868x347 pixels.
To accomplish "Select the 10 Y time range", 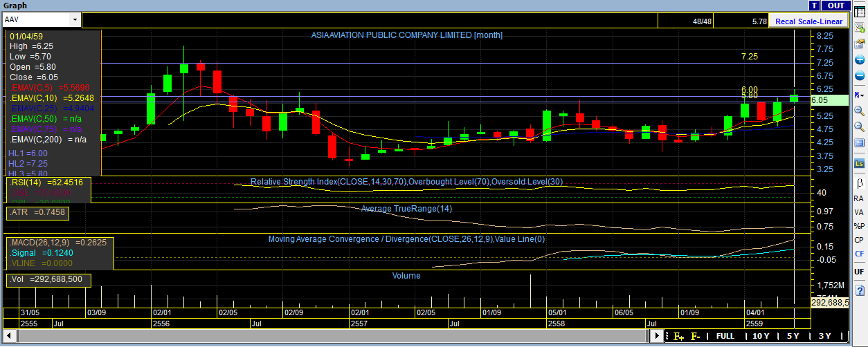I will coord(761,336).
